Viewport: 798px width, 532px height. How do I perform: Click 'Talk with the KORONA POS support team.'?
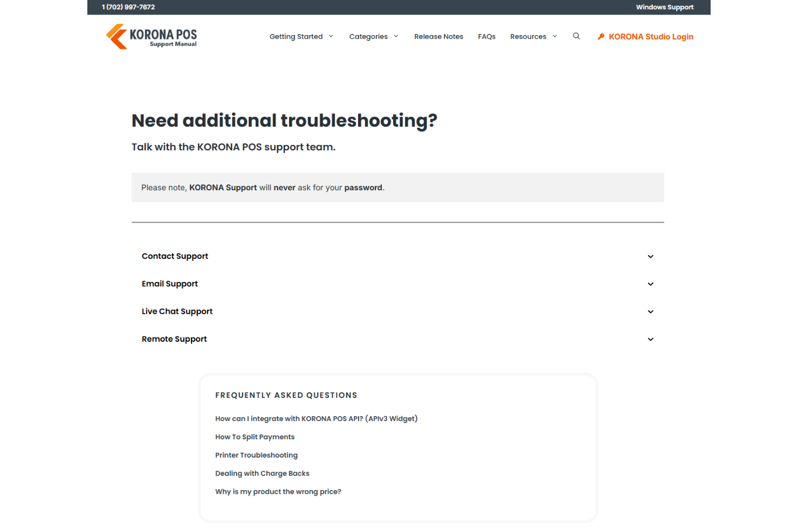233,147
